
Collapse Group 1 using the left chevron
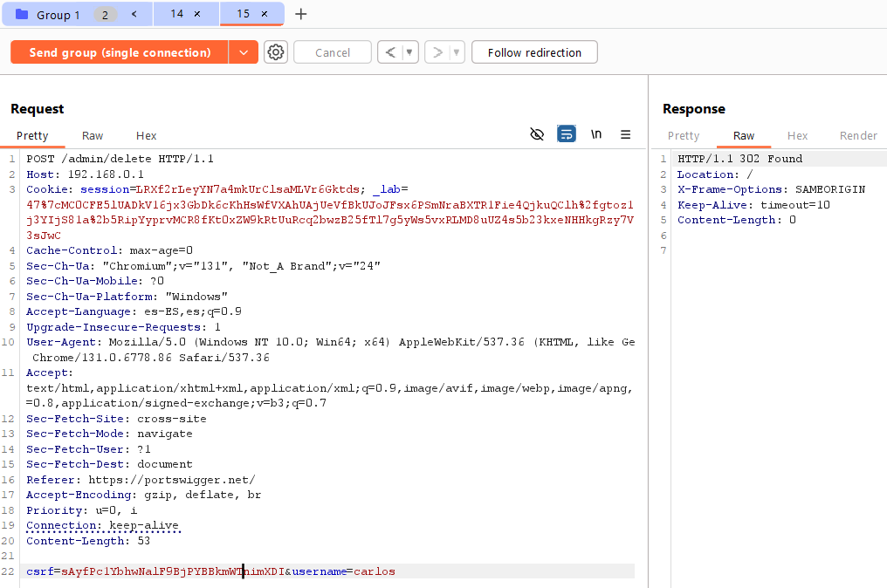(x=134, y=14)
